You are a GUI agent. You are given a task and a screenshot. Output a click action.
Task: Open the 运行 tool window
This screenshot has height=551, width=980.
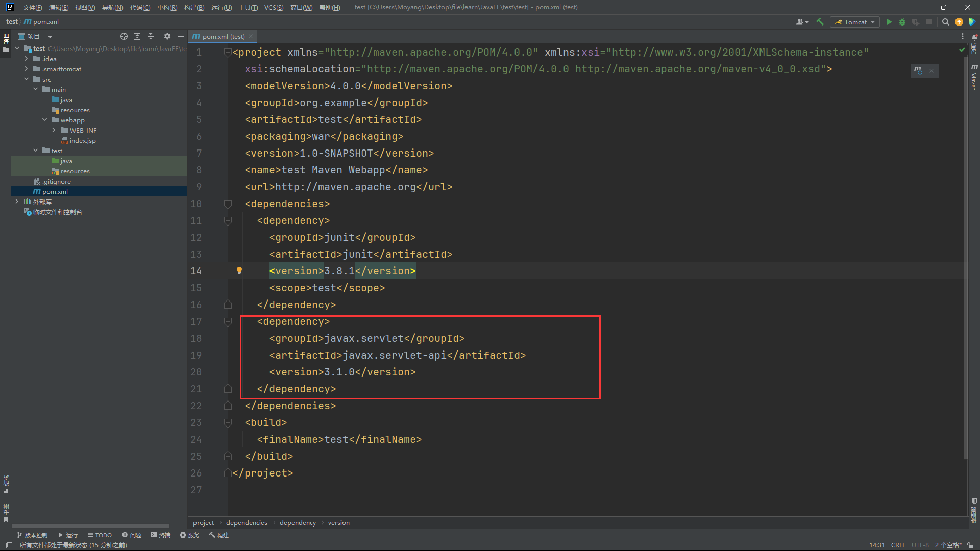pos(68,535)
